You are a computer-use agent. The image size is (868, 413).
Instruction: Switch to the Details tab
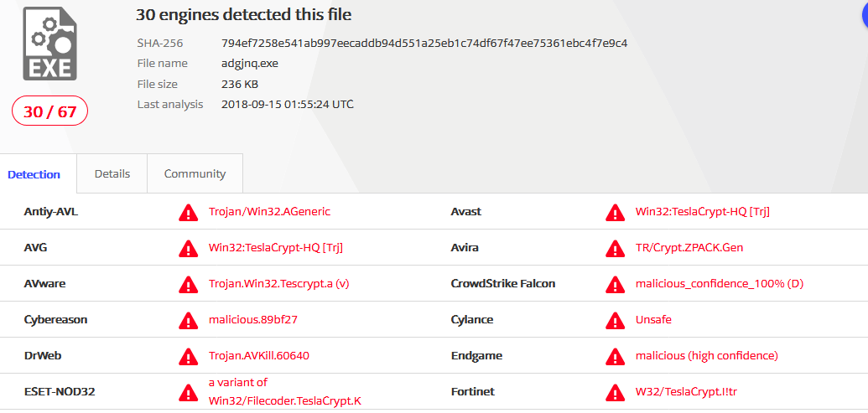[x=112, y=173]
